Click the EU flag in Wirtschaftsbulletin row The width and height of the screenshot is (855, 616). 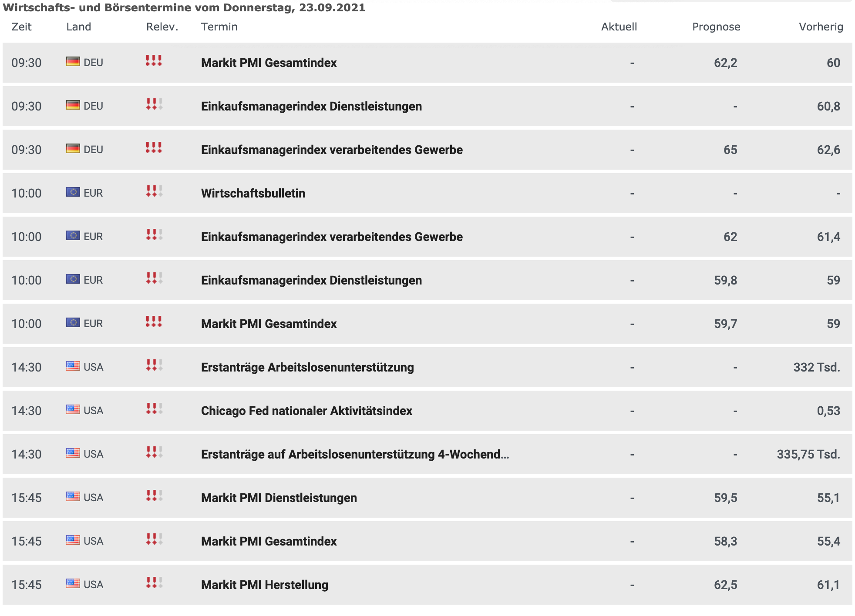pyautogui.click(x=73, y=192)
